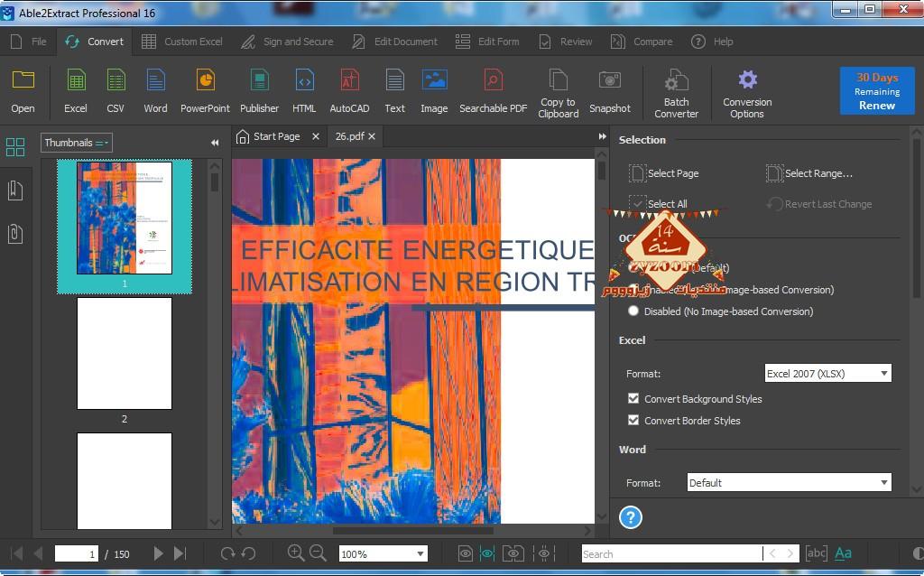Go to the next page
This screenshot has width=924, height=576.
point(158,553)
